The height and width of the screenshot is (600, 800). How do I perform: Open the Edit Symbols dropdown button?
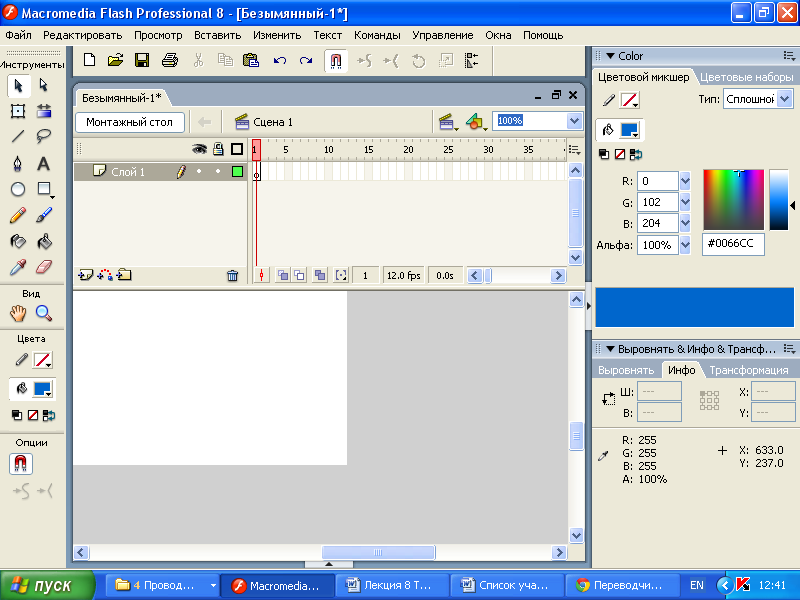tap(477, 122)
